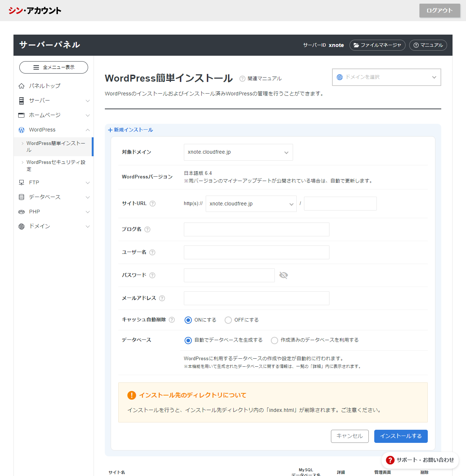Open サポート・お問い合わせ widget
The height and width of the screenshot is (476, 466).
tap(420, 460)
